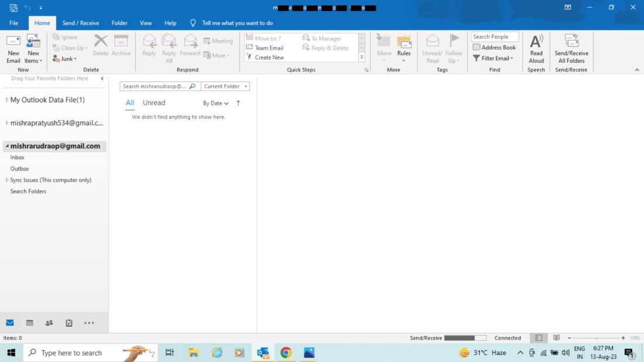Viewport: 644px width, 362px height.
Task: Open the By Date sort dropdown
Action: (215, 103)
